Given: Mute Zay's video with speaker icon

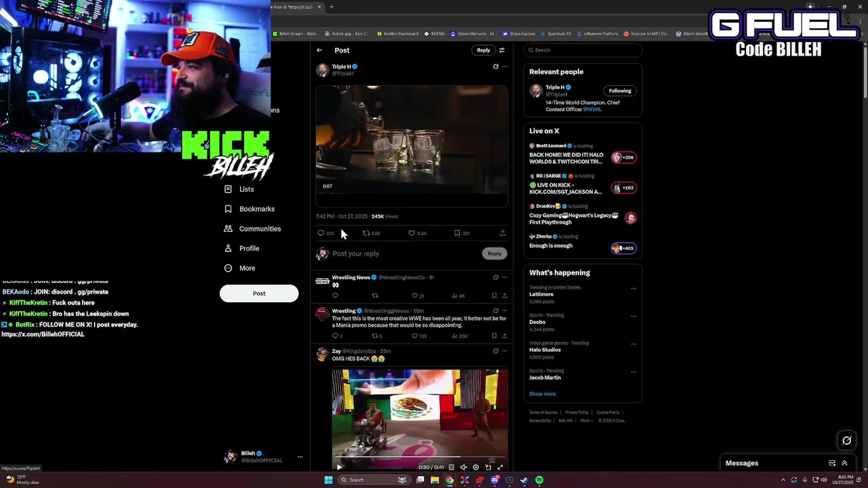Looking at the screenshot, I should coord(464,467).
